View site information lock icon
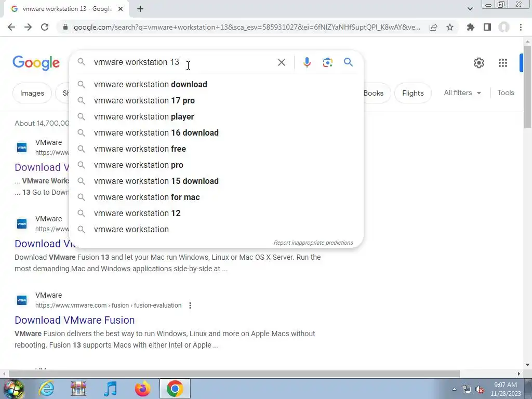Image resolution: width=532 pixels, height=399 pixels. pos(65,27)
